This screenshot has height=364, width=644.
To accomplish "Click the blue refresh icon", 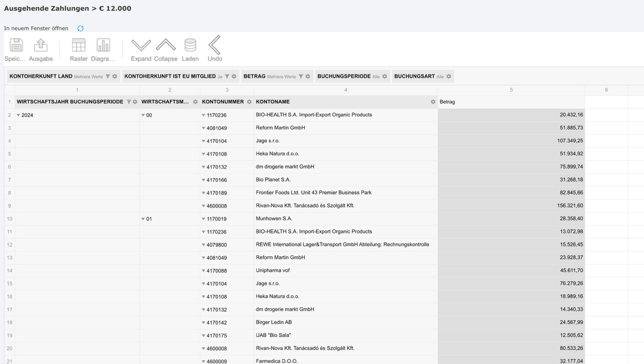I will (x=81, y=28).
